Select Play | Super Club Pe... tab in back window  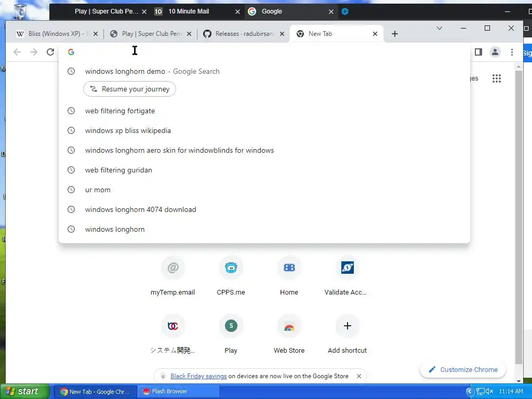(106, 11)
